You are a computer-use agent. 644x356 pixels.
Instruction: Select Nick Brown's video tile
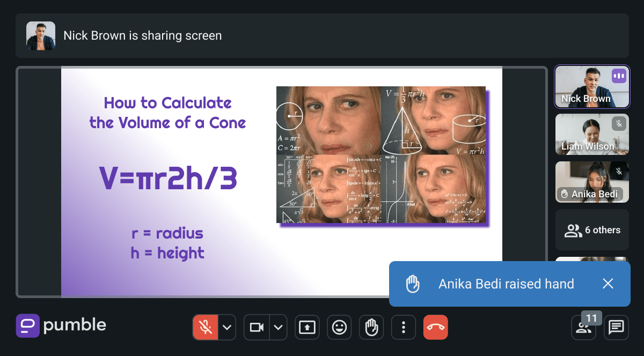coord(592,86)
